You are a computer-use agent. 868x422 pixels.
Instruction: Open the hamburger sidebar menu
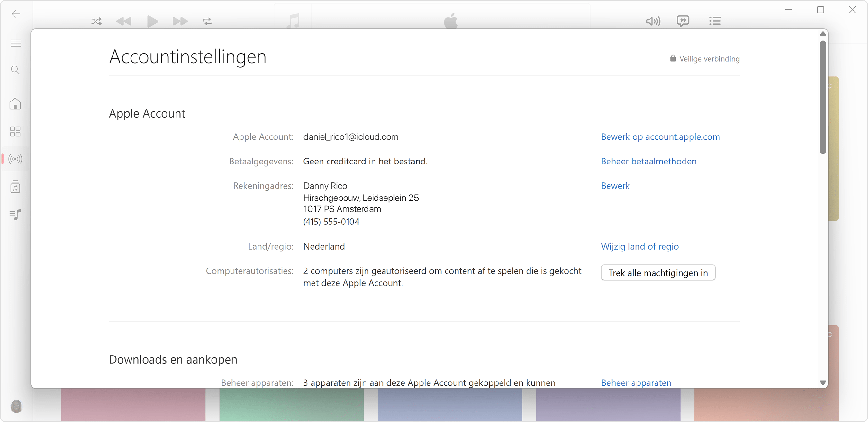tap(16, 43)
